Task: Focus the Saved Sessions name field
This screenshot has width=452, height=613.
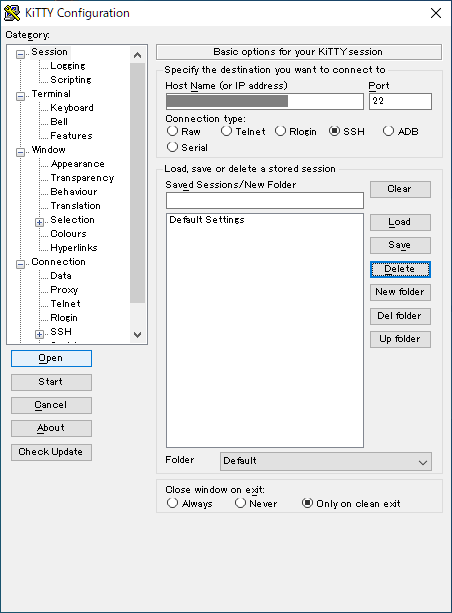Action: 265,201
